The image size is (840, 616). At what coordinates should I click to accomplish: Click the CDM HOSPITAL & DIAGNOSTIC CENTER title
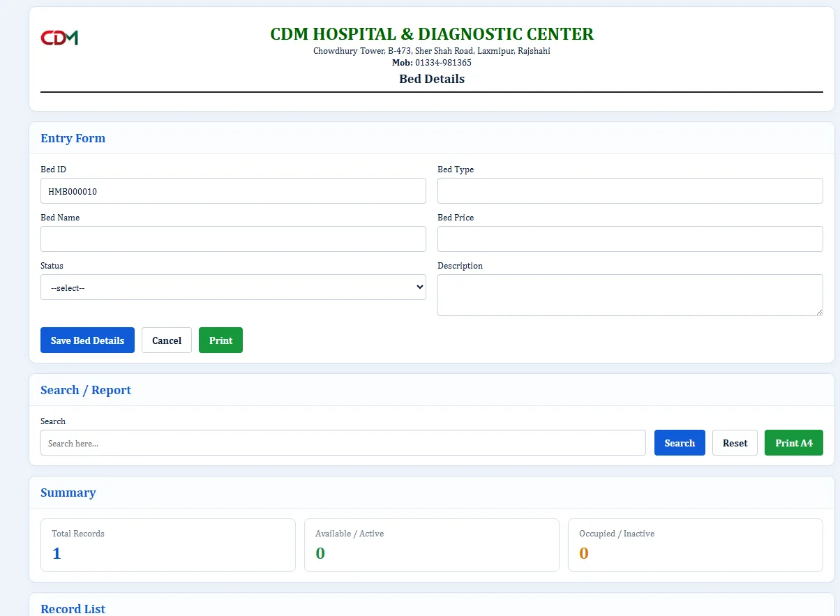pyautogui.click(x=432, y=34)
